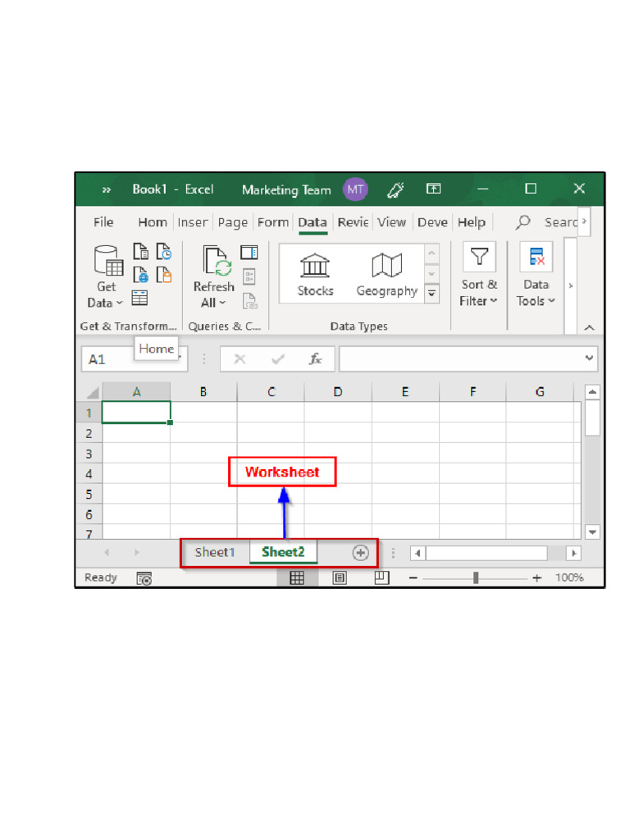Select row 3 header

pyautogui.click(x=89, y=454)
